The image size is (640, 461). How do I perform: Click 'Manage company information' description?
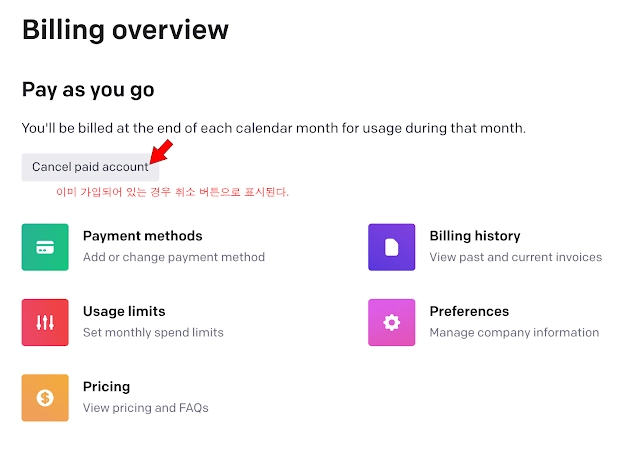(514, 333)
